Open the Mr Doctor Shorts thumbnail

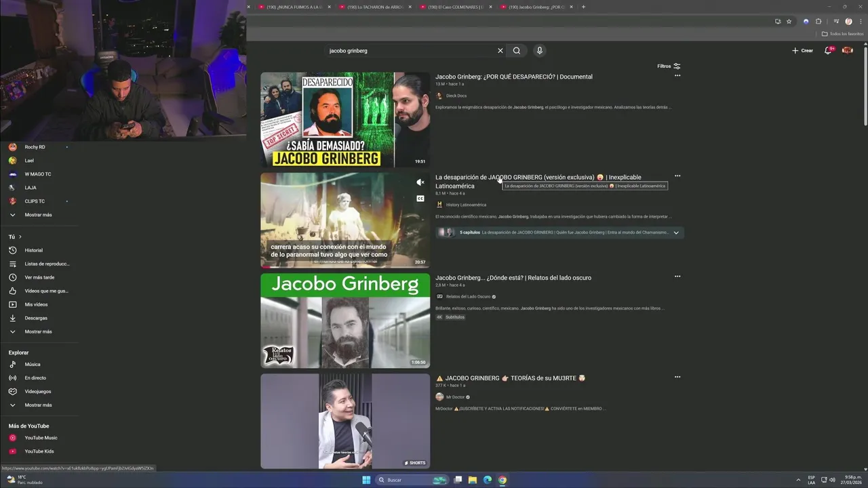pyautogui.click(x=345, y=421)
